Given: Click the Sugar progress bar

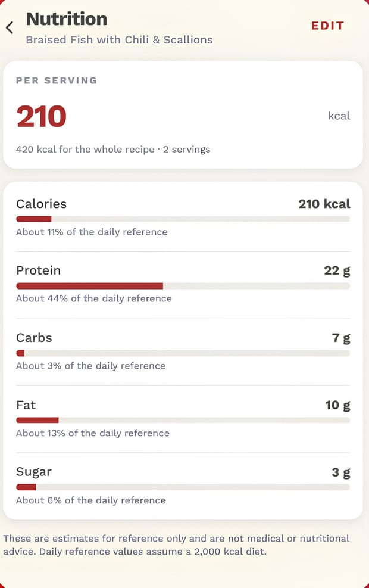Looking at the screenshot, I should pyautogui.click(x=183, y=487).
